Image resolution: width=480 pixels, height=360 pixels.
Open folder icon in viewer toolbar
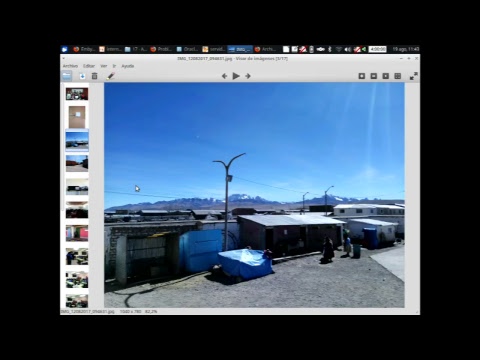67,76
